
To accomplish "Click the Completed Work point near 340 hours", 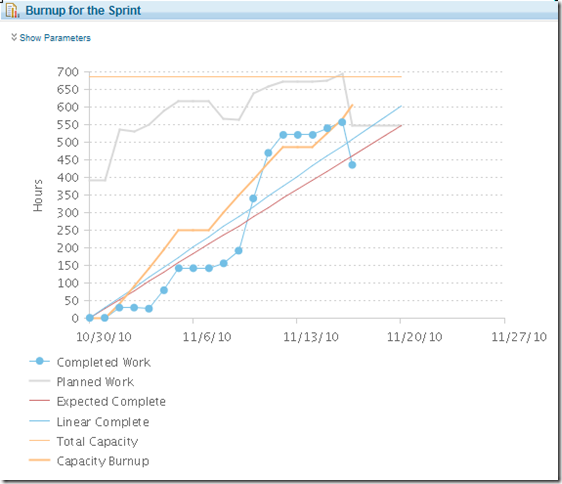I will click(x=253, y=198).
